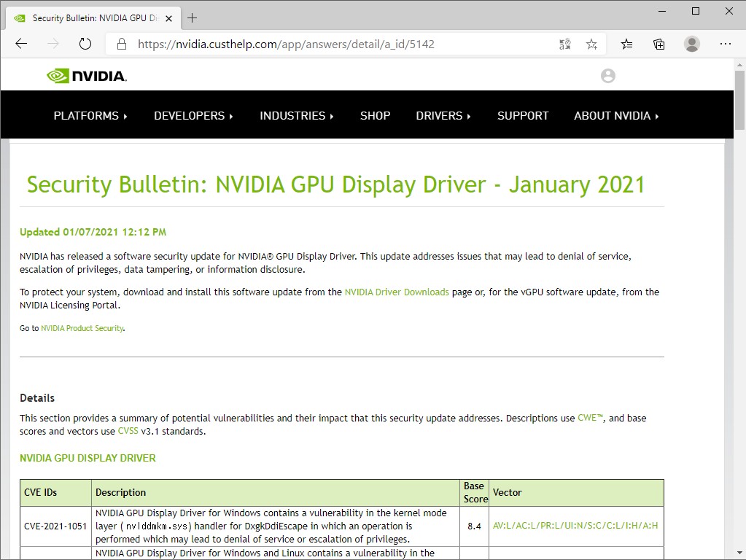Screen dimensions: 746x560
Task: Open the CWE link
Action: coord(590,418)
